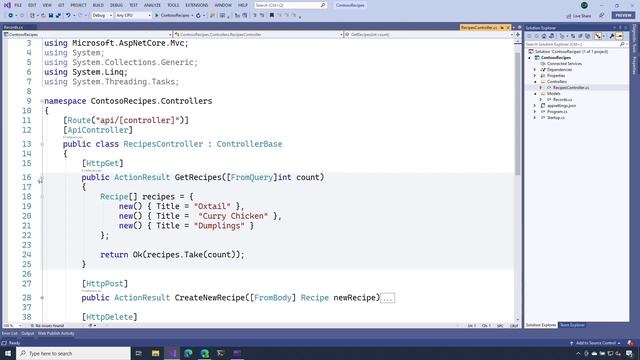Select Connected Services in Solution Explorer

click(564, 64)
